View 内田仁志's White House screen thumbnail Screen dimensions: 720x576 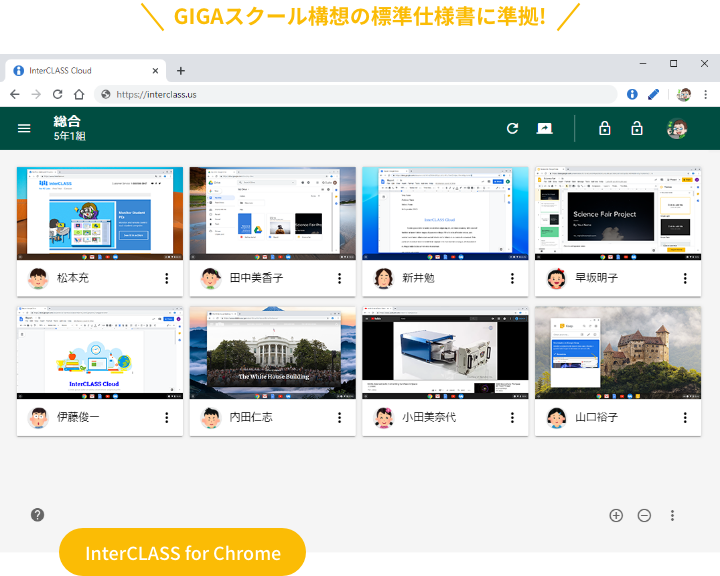click(x=272, y=353)
